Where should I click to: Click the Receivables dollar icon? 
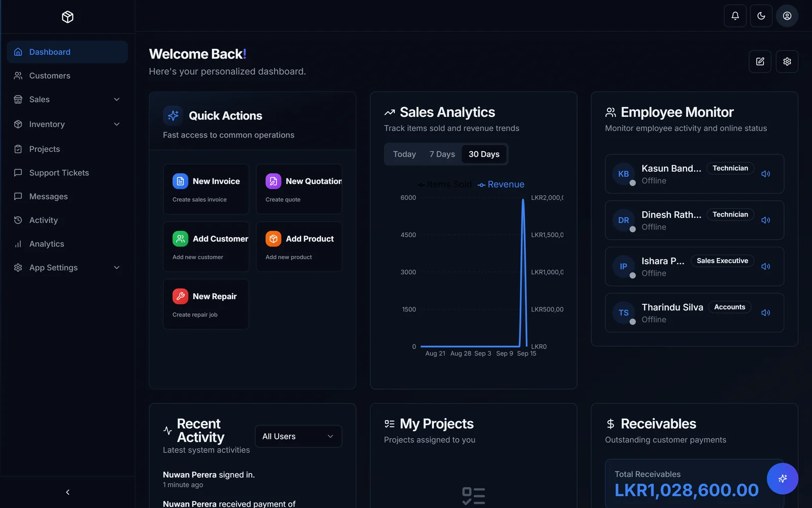pos(611,424)
